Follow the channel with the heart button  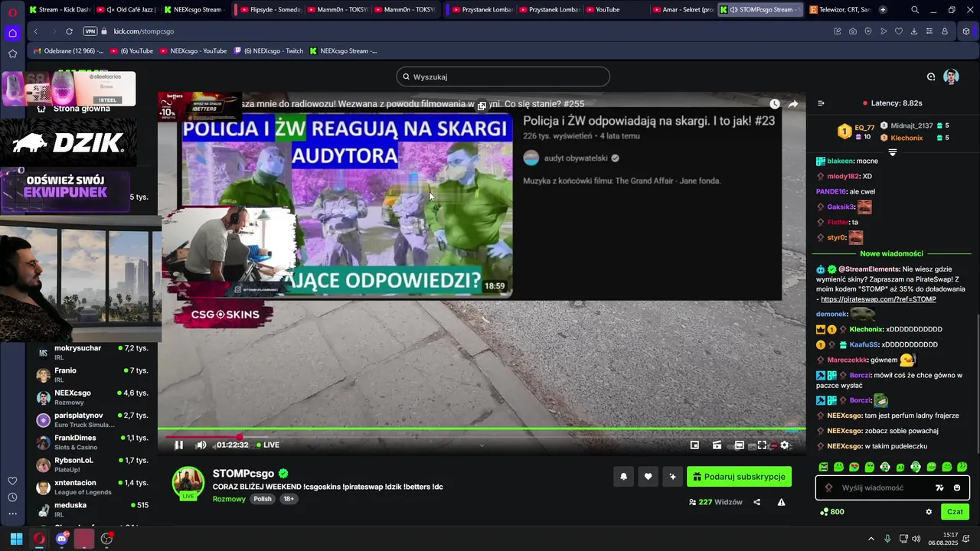pyautogui.click(x=648, y=477)
